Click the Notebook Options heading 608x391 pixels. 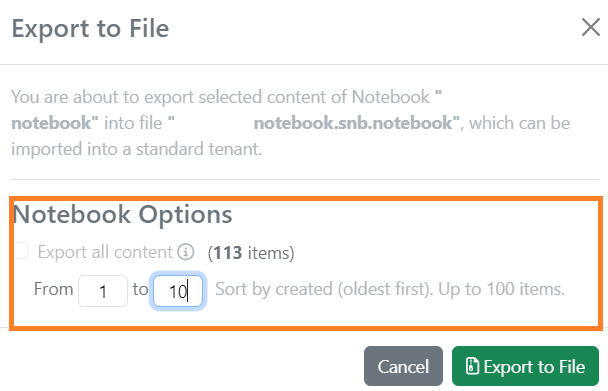pyautogui.click(x=123, y=214)
